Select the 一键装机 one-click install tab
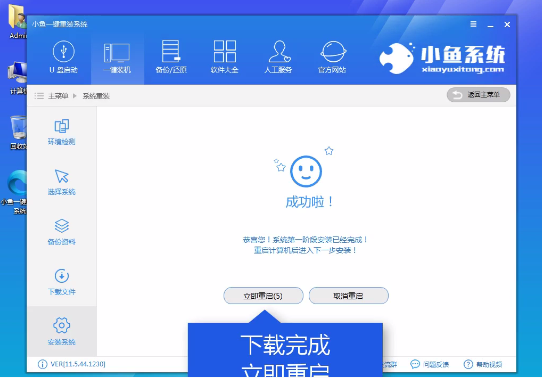Image resolution: width=542 pixels, height=378 pixels. click(117, 57)
